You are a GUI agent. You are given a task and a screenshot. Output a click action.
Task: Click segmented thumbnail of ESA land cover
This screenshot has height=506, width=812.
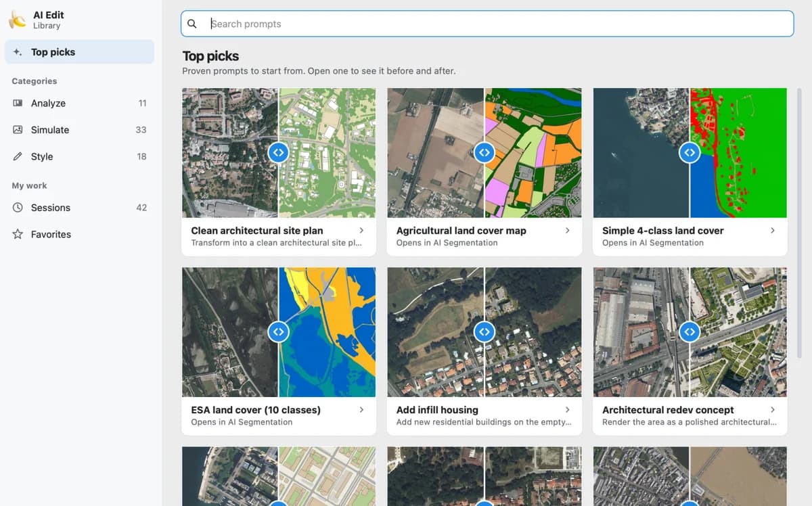click(327, 332)
